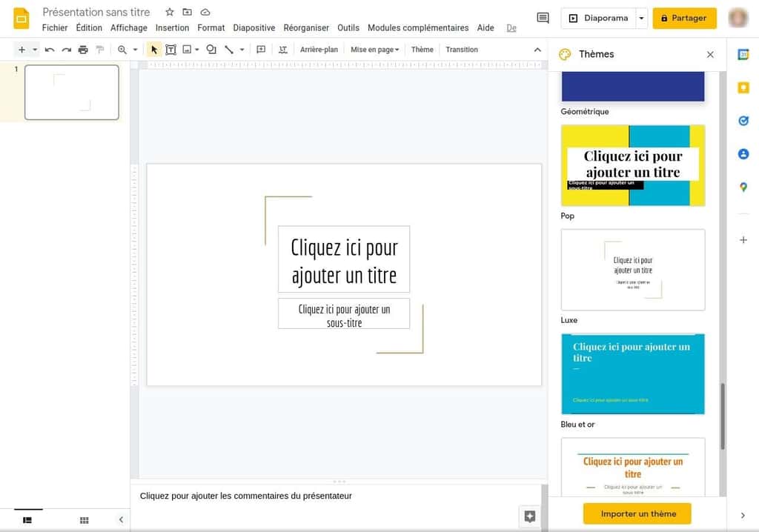Click the Partager button
759x532 pixels.
(683, 19)
